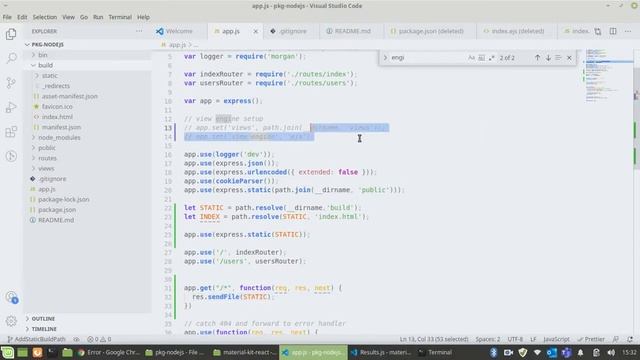Toggle Find in Selection option
Image resolution: width=640 pixels, height=360 pixels.
click(558, 58)
